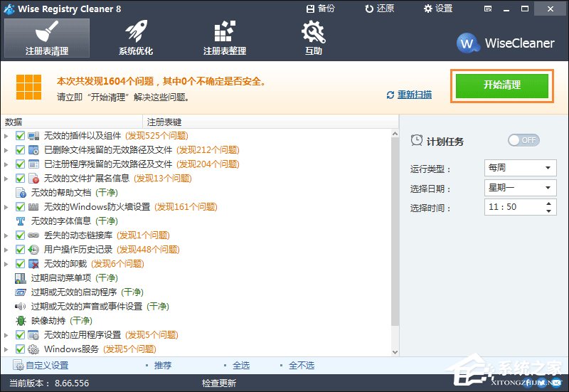Expand 已删除文件残留的无效路径及文件 row
569x392 pixels.
(x=6, y=150)
